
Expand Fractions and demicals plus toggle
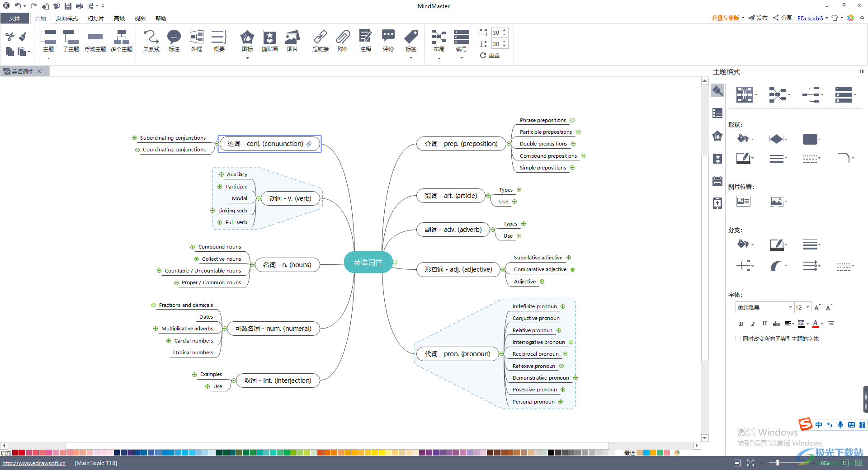[153, 305]
